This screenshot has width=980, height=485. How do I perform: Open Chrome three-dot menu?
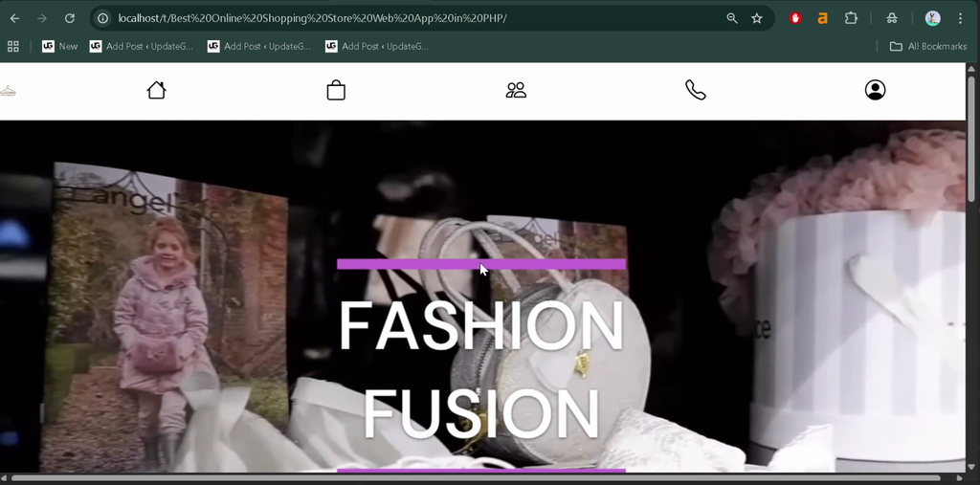coord(961,18)
